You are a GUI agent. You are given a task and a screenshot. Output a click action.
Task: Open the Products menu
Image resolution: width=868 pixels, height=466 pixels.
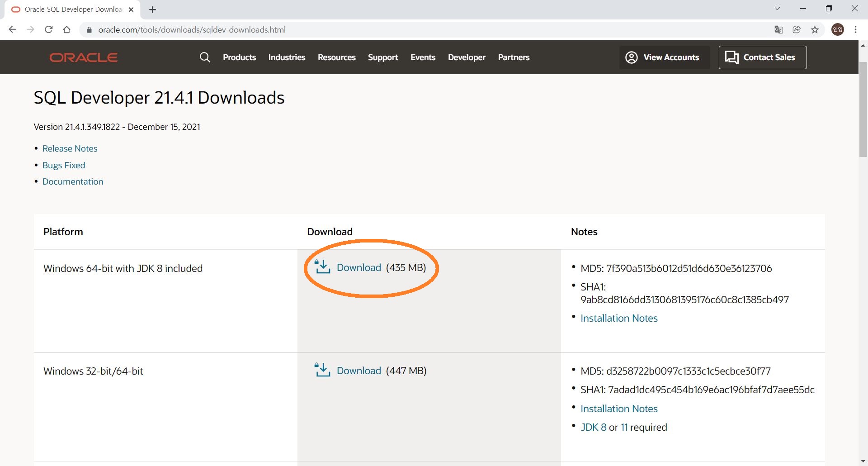point(239,57)
